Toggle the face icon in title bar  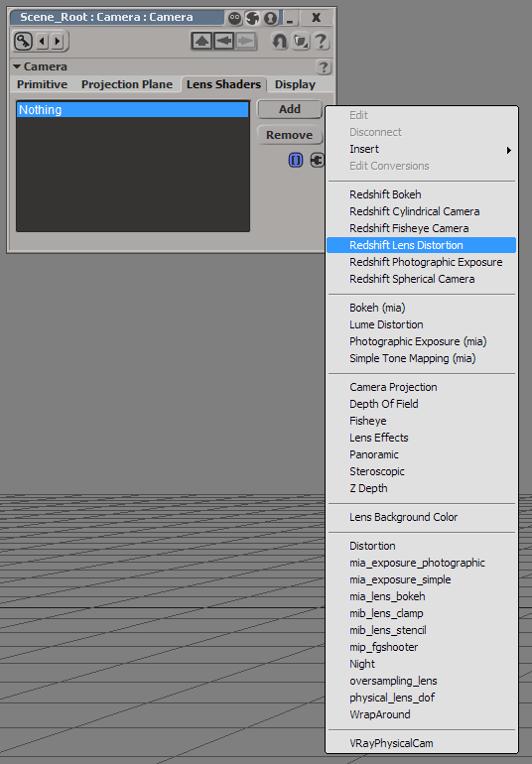234,18
